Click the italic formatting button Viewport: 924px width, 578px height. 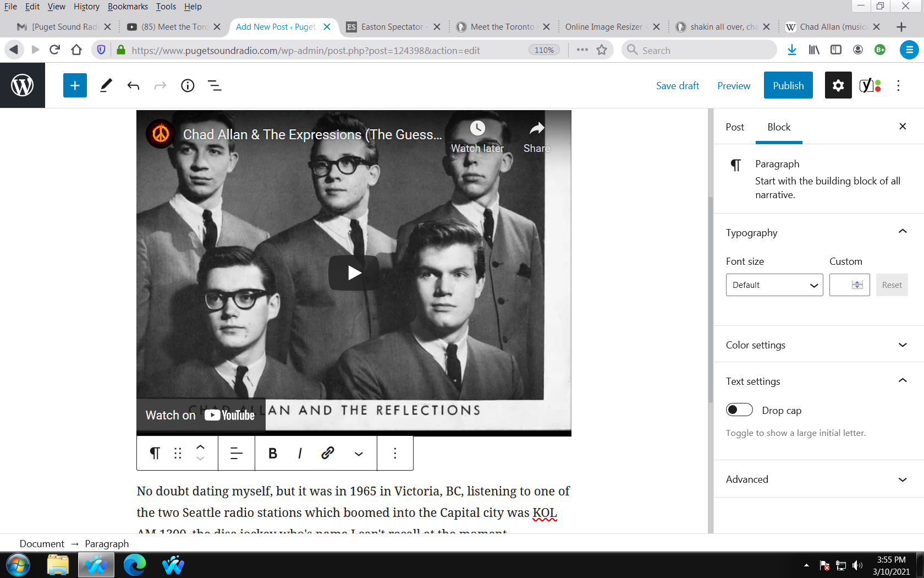(x=300, y=453)
